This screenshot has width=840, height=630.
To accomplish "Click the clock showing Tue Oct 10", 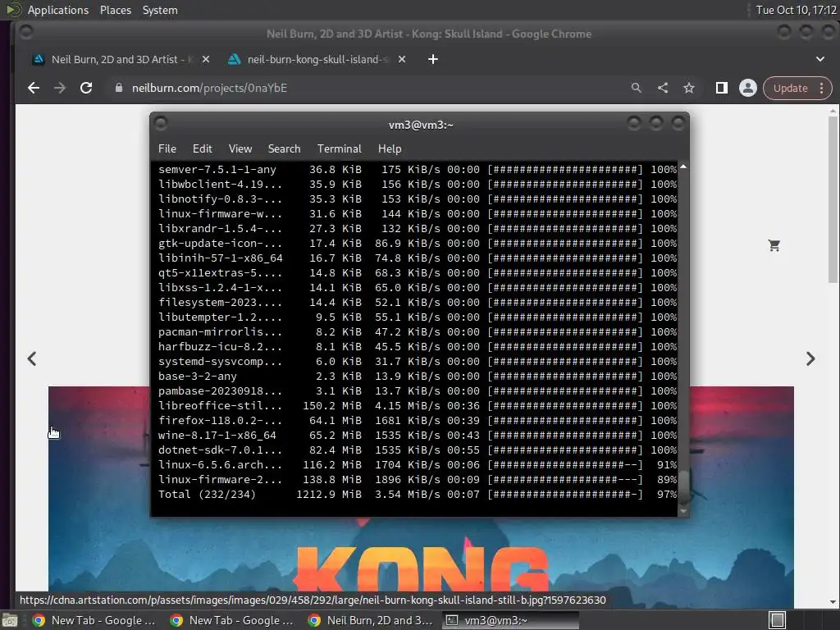I will point(796,10).
